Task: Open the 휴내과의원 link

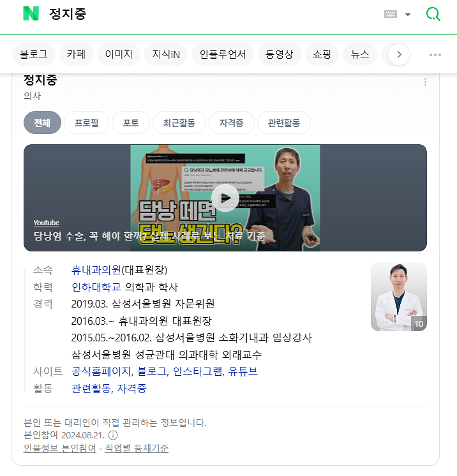Action: click(x=96, y=270)
